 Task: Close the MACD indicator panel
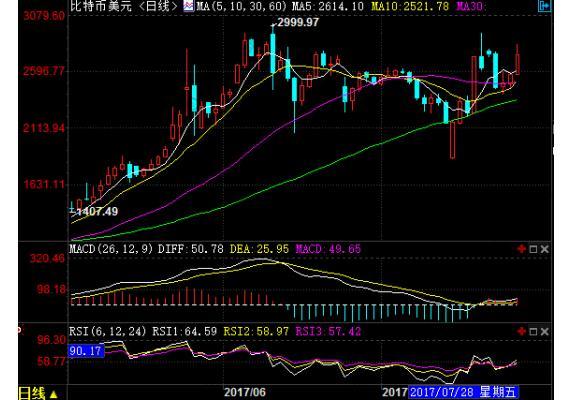pos(544,249)
